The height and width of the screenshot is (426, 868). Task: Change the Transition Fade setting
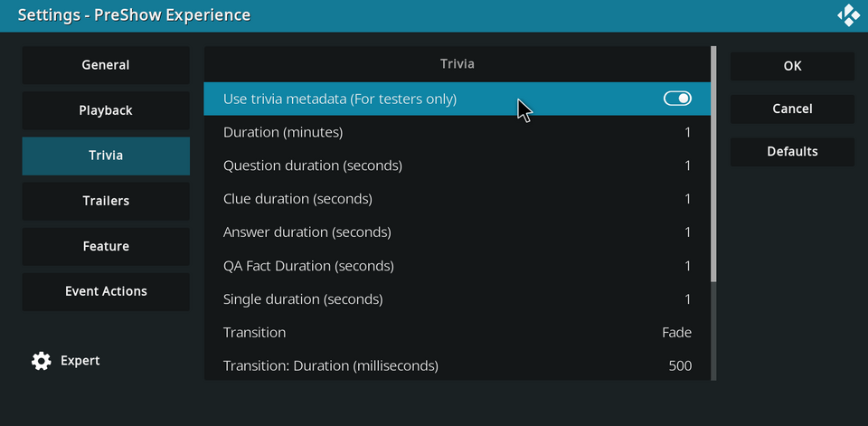(x=457, y=333)
